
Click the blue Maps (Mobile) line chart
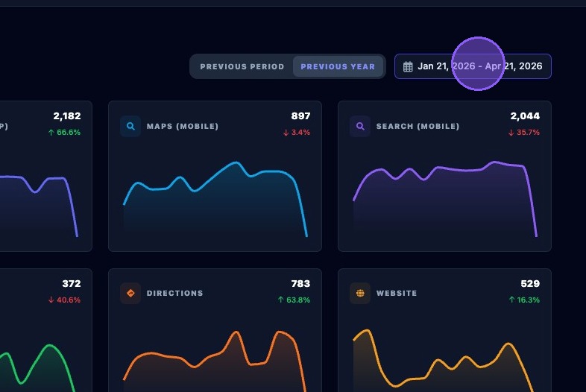[215, 199]
